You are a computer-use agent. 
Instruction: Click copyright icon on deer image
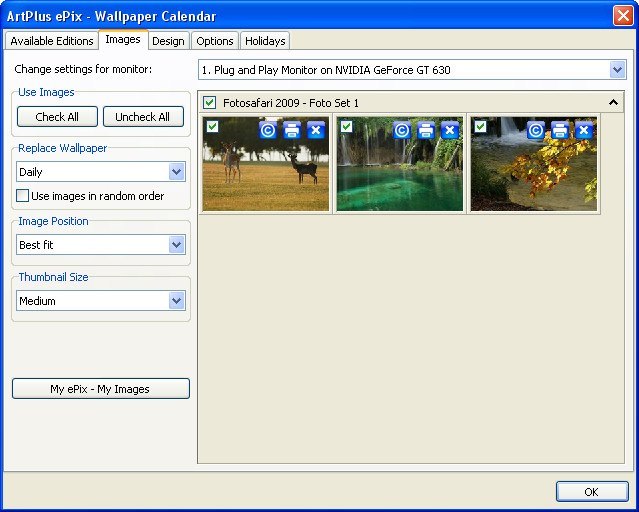click(x=268, y=130)
